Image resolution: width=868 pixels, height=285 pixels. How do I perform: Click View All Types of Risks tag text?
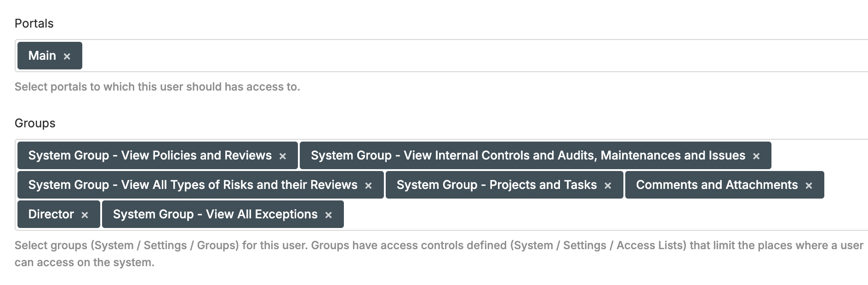[193, 185]
